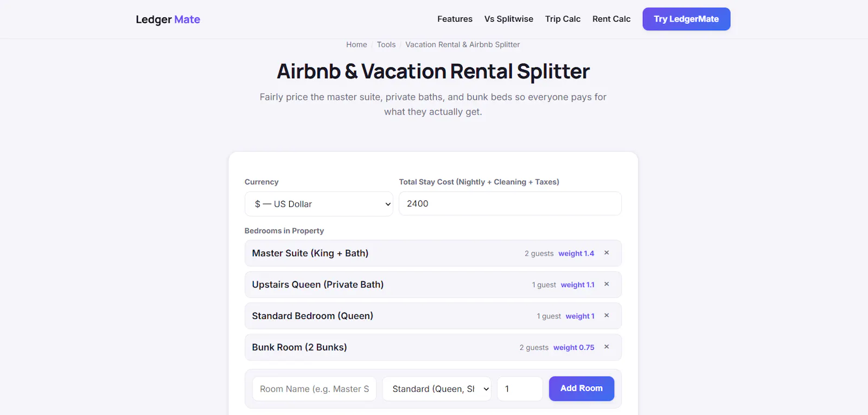Click the Total Stay Cost field
Screen dimensions: 868x415
pyautogui.click(x=510, y=203)
